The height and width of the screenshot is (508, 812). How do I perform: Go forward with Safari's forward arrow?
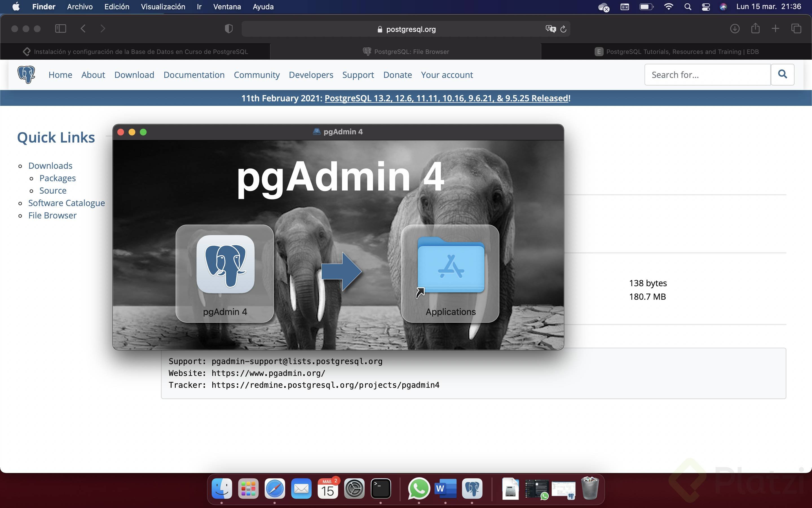point(103,29)
